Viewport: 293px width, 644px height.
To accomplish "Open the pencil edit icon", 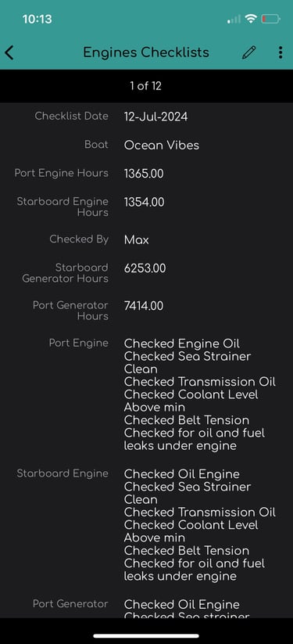I will point(249,52).
